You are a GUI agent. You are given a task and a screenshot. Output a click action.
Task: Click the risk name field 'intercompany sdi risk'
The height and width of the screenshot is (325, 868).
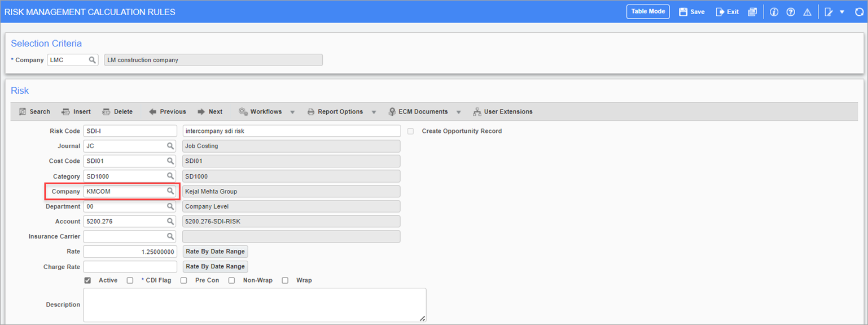coord(291,131)
